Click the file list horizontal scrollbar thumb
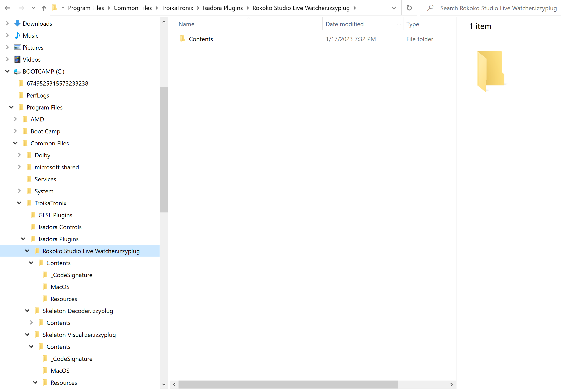 click(288, 384)
